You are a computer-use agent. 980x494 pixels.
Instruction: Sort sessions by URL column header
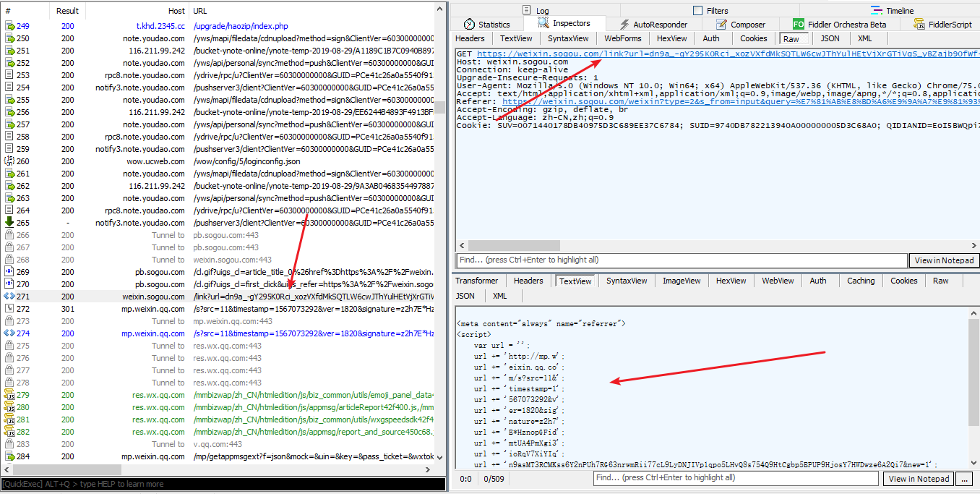[312, 11]
